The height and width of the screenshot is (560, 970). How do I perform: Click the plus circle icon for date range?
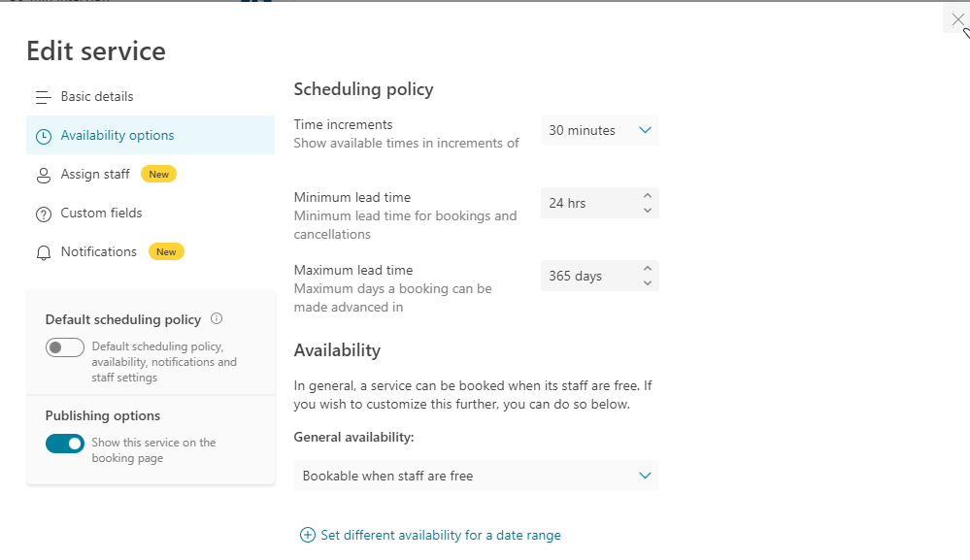[308, 536]
